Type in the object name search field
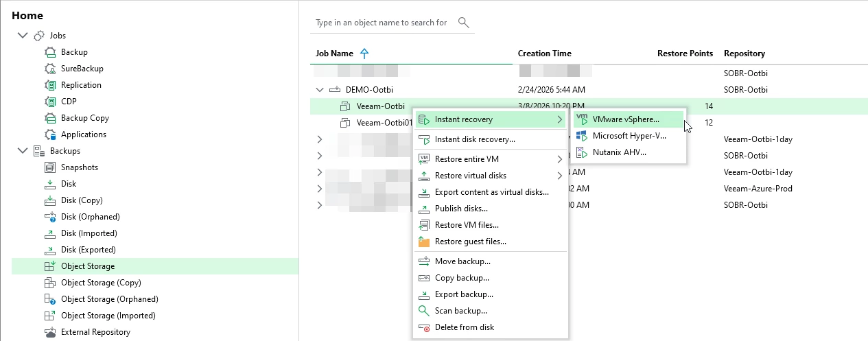 click(381, 23)
